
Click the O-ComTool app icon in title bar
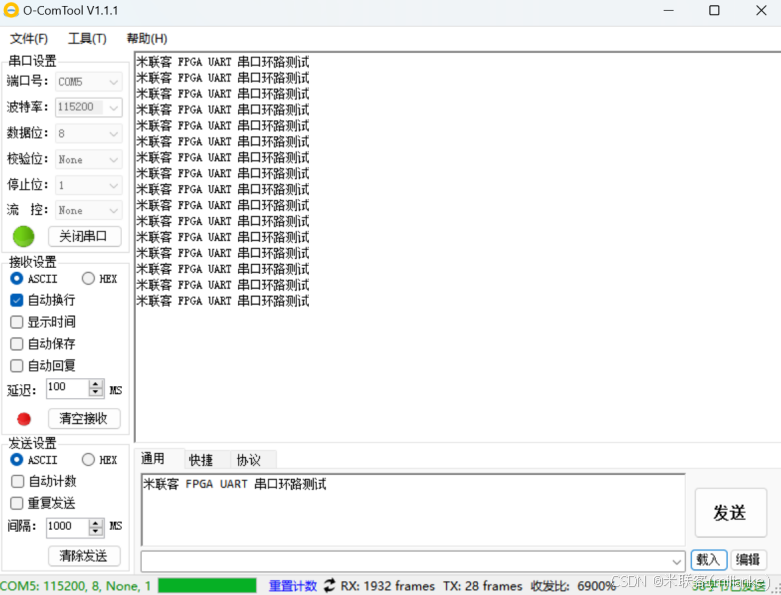(10, 10)
